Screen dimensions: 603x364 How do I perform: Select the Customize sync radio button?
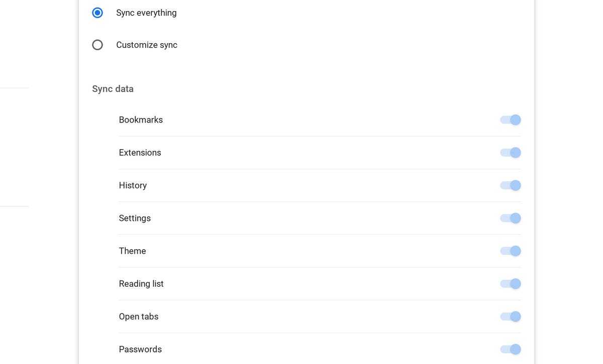tap(97, 45)
